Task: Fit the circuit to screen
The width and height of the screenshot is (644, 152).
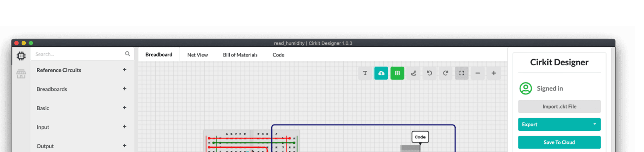Action: [461, 73]
